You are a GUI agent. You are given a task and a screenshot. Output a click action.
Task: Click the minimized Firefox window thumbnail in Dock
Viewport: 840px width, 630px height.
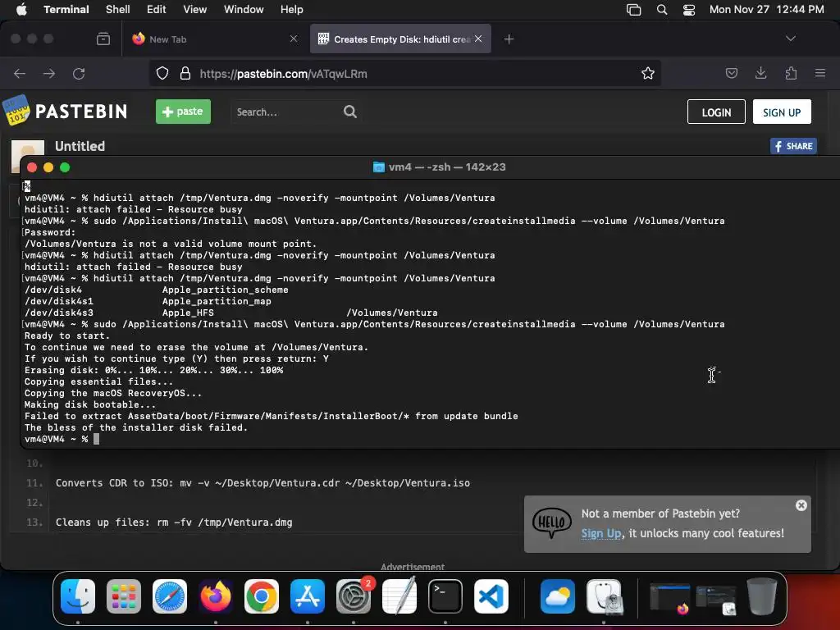point(669,599)
